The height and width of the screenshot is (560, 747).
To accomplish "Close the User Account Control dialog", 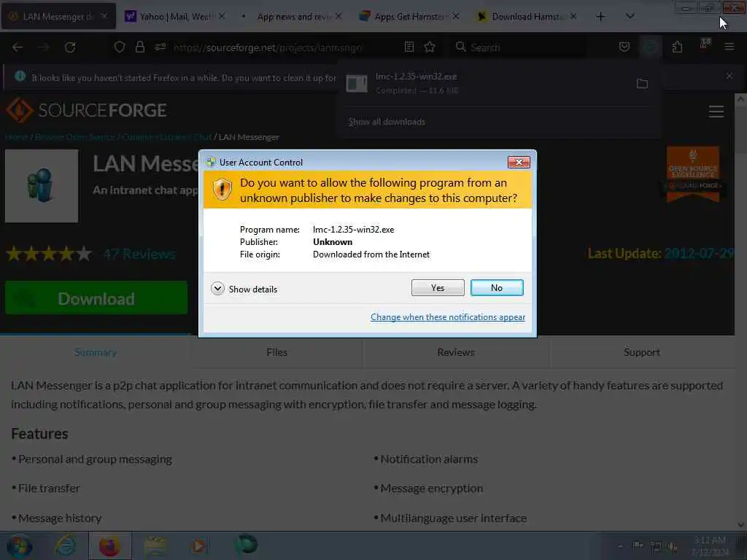I will 519,163.
